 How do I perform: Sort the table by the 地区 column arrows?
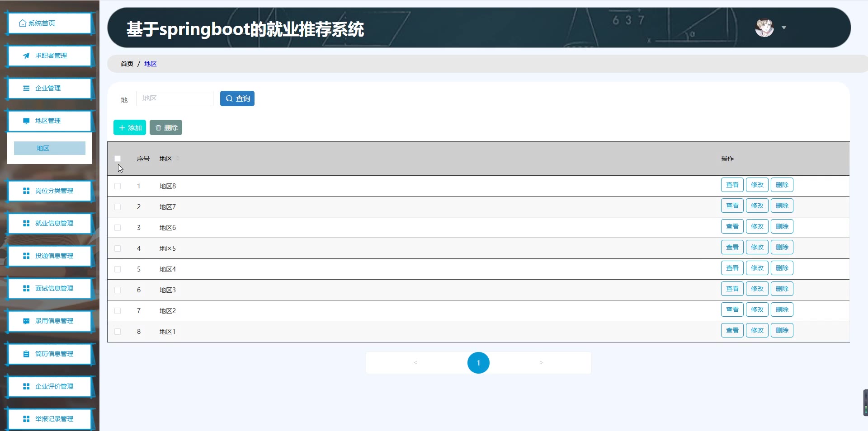click(x=178, y=159)
